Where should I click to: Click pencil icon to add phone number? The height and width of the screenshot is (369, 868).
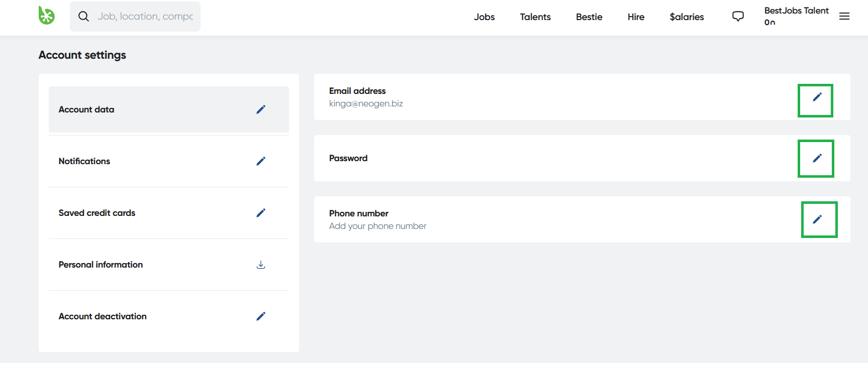tap(817, 219)
